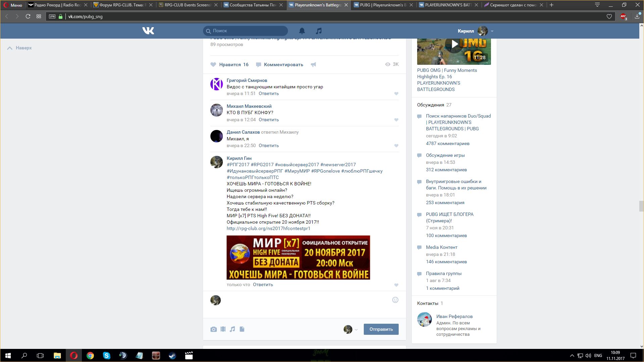Open the emoji smiley picker
644x362 pixels.
pos(395,300)
